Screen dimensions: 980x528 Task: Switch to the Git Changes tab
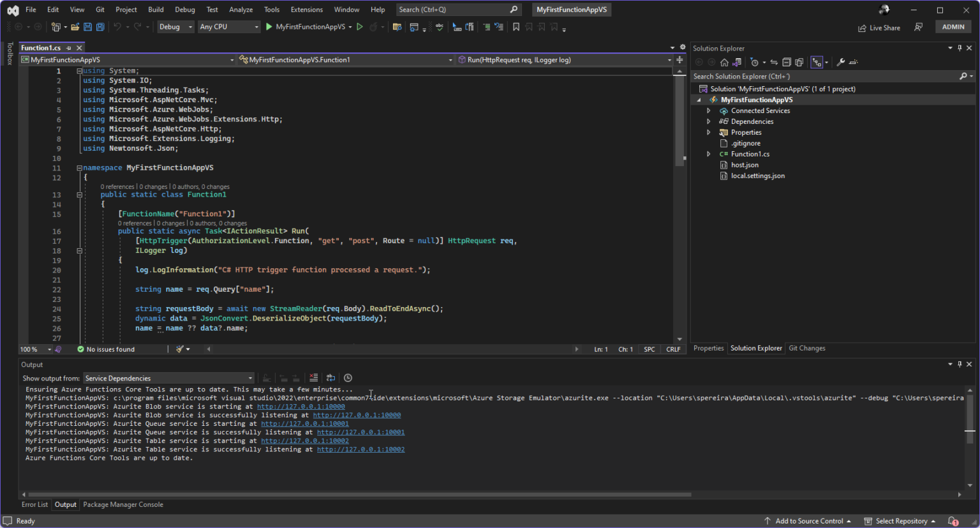click(806, 348)
